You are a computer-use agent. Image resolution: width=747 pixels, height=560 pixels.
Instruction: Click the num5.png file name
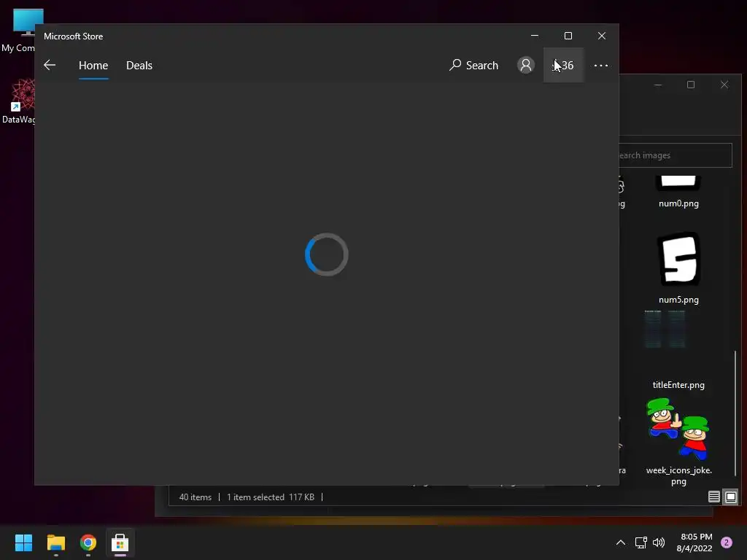(x=678, y=300)
